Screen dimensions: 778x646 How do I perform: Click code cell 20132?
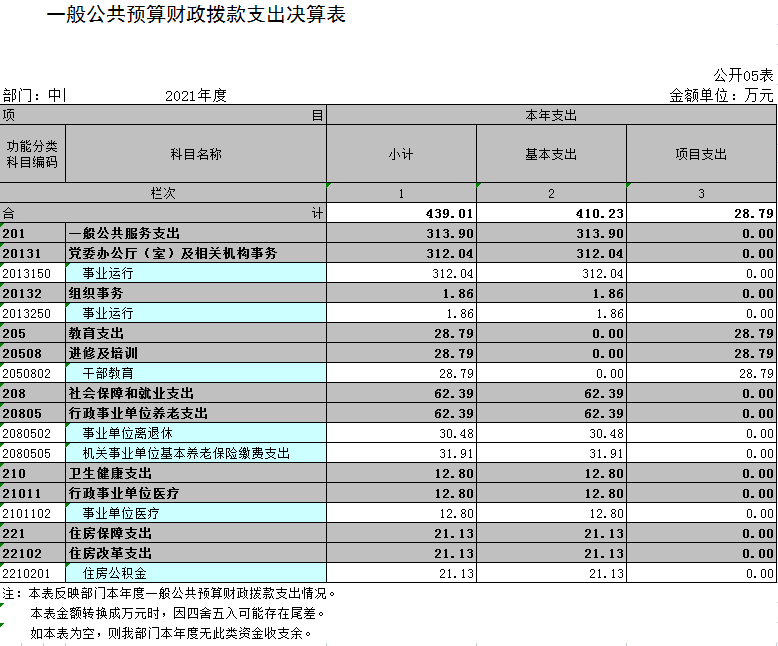point(32,293)
